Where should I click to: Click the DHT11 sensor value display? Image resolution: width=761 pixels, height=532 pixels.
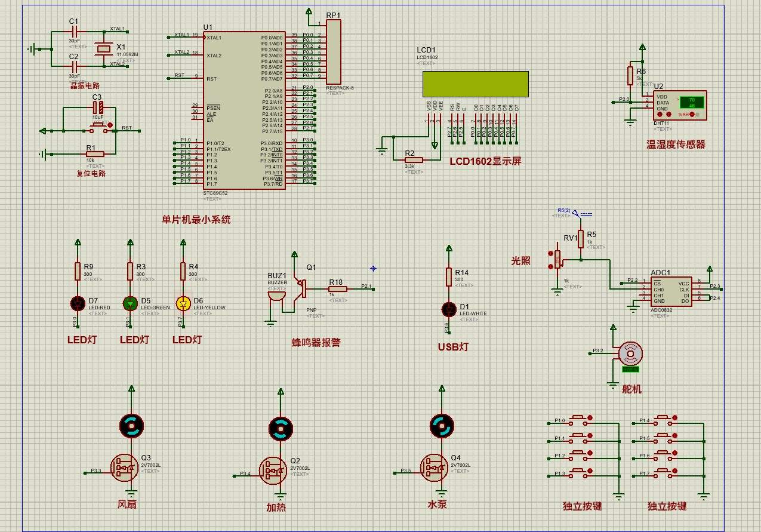tap(692, 102)
